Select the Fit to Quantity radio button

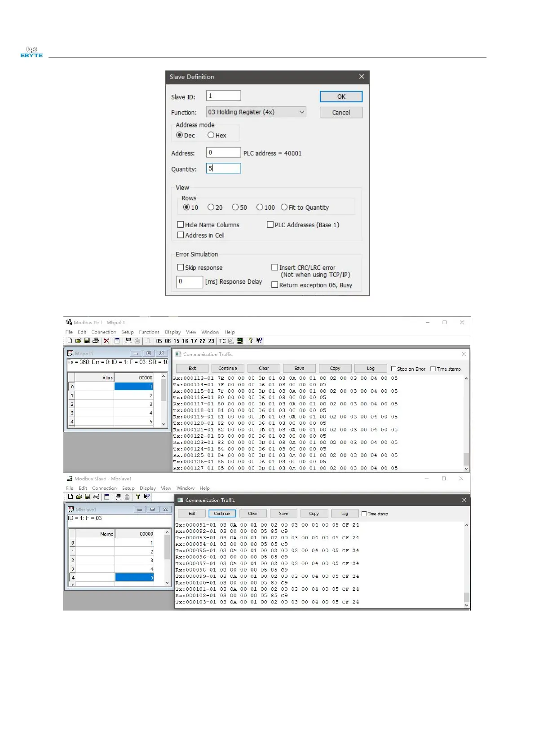(x=284, y=207)
